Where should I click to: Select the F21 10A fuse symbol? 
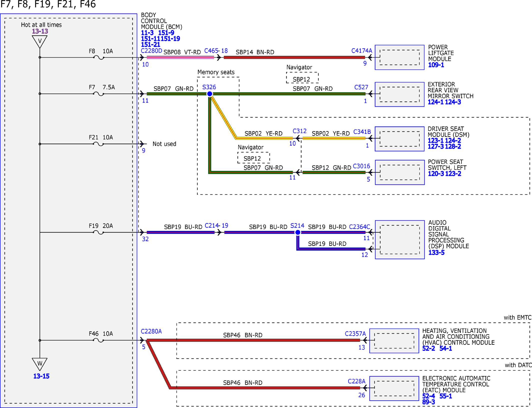point(99,144)
